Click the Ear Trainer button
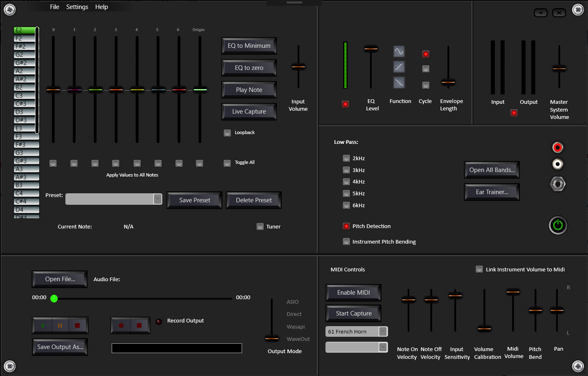 (492, 192)
